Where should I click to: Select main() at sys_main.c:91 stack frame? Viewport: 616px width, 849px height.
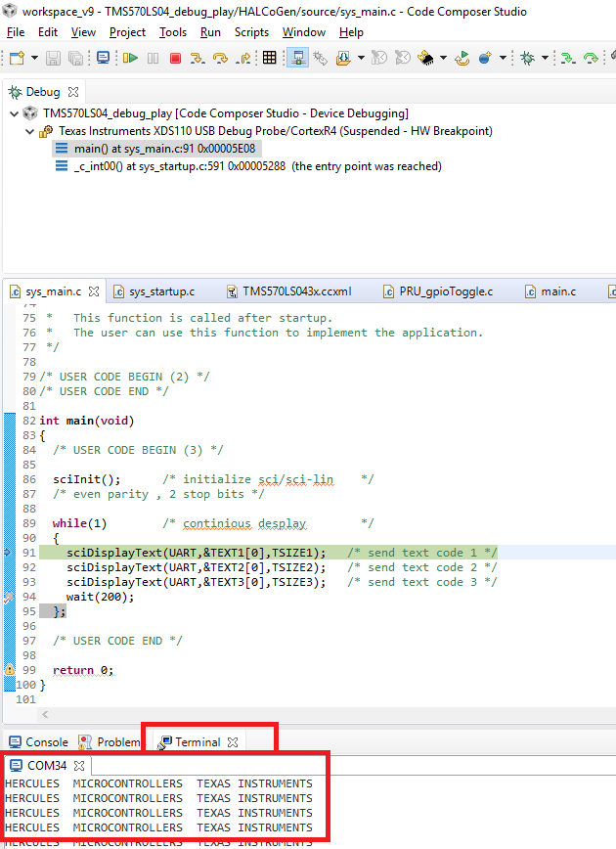[157, 149]
